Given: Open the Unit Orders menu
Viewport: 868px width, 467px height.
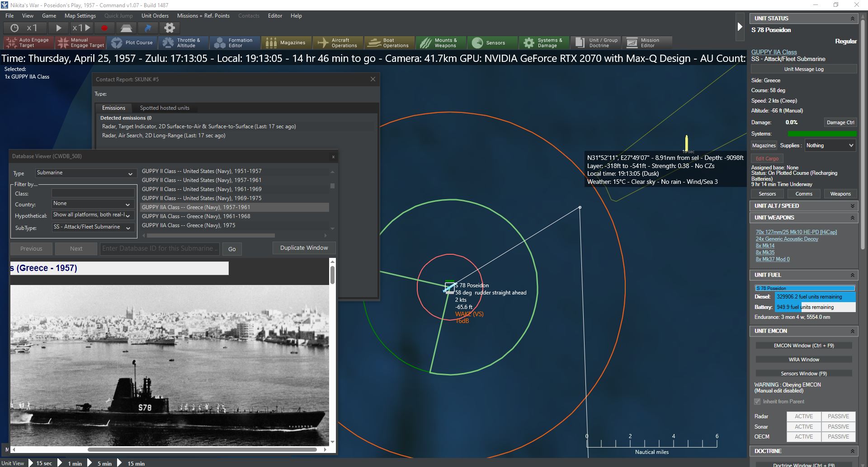Looking at the screenshot, I should tap(155, 16).
